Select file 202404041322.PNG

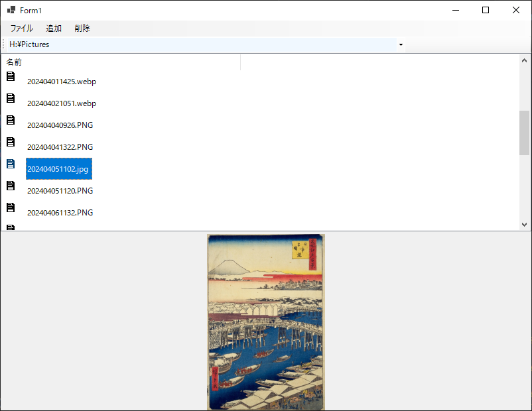click(60, 147)
